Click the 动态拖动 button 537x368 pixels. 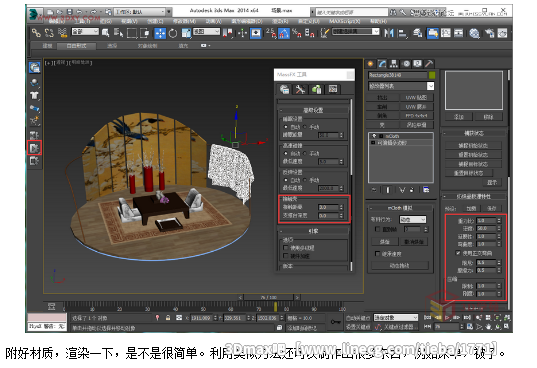(400, 265)
